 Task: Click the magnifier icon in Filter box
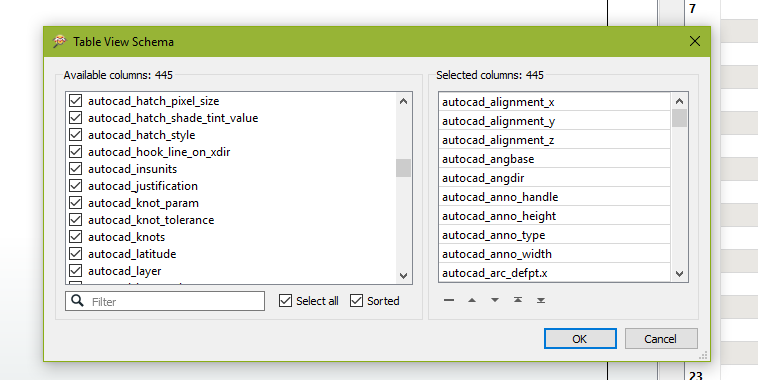pyautogui.click(x=77, y=301)
